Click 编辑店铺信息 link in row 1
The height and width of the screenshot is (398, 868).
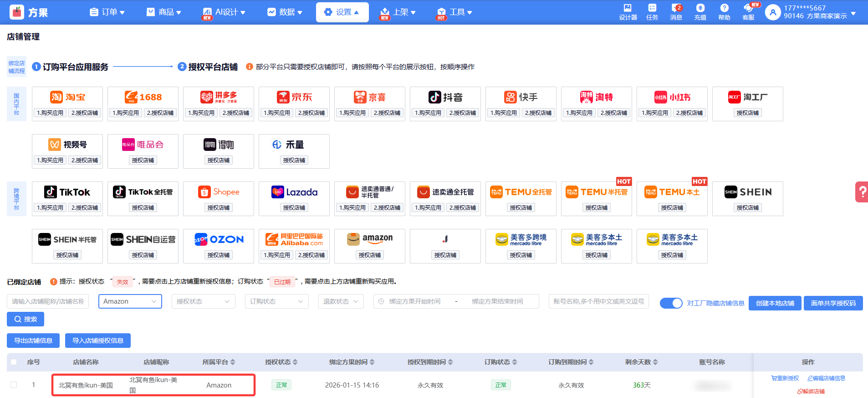tap(827, 378)
